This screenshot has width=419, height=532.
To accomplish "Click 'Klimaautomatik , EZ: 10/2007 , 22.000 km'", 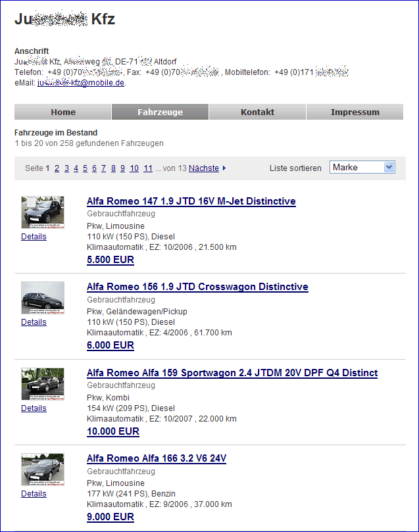I will (x=162, y=419).
